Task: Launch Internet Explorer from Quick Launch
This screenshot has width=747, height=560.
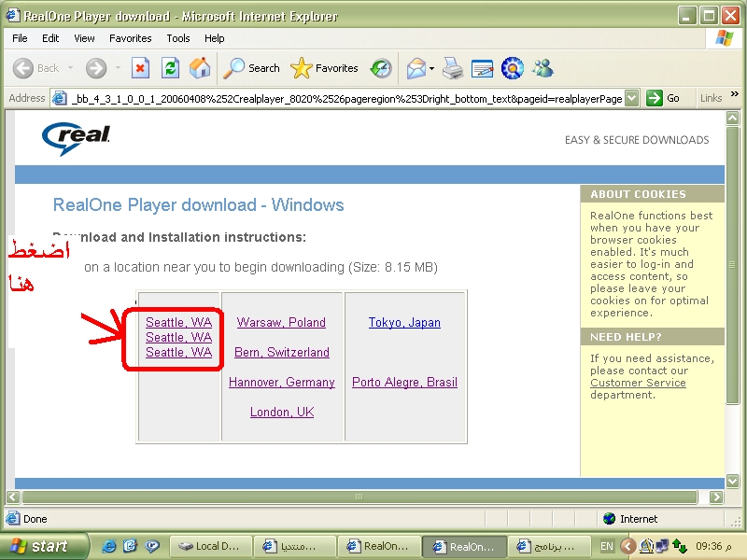Action: 108,546
